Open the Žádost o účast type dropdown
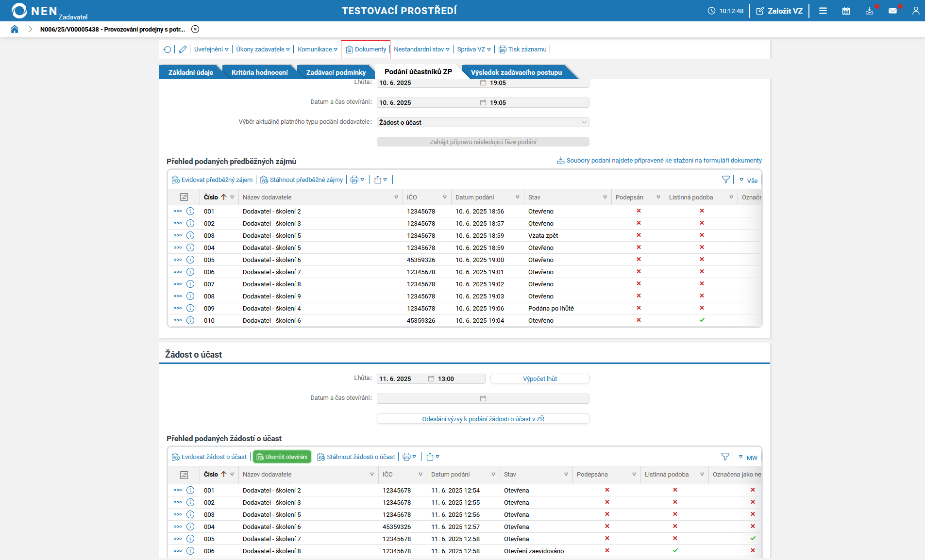Screen dimensions: 925x560 (483, 122)
